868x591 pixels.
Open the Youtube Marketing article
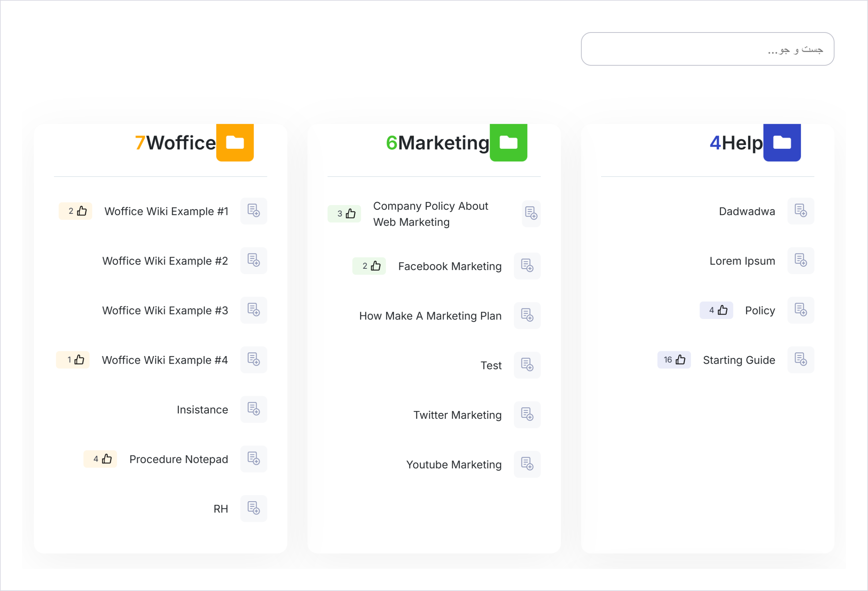pos(454,465)
